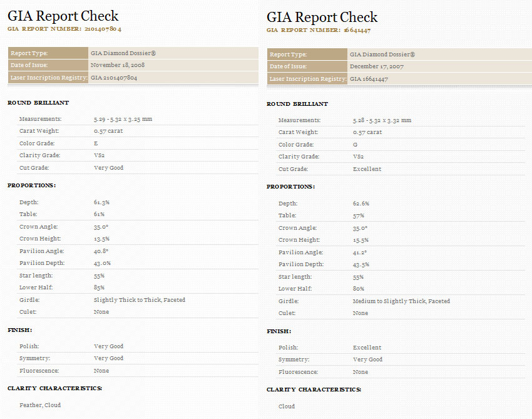
Task: Click crown height value 15.5%
Action: coord(361,240)
